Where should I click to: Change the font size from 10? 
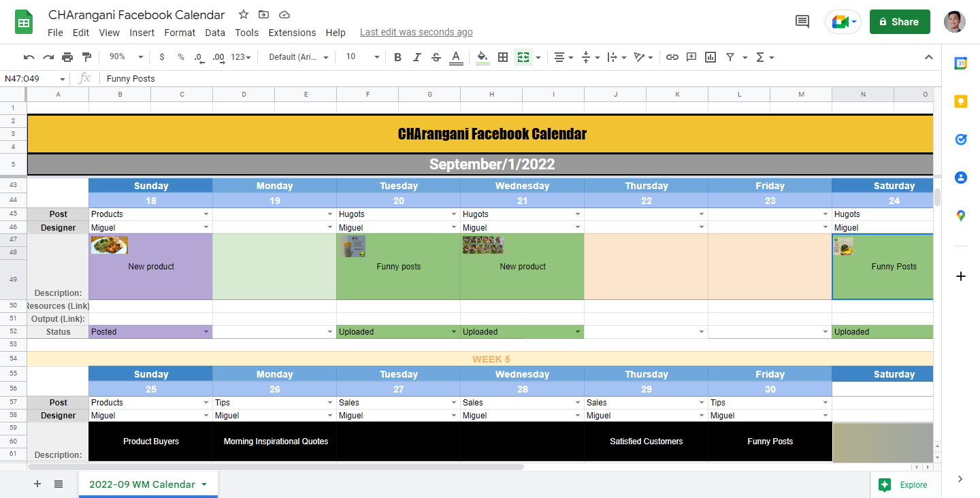[x=362, y=57]
